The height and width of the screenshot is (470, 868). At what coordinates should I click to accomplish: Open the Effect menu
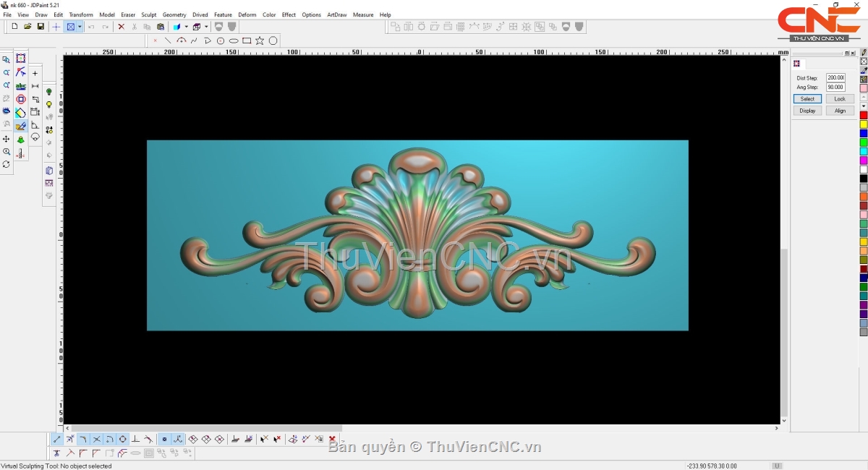point(289,14)
